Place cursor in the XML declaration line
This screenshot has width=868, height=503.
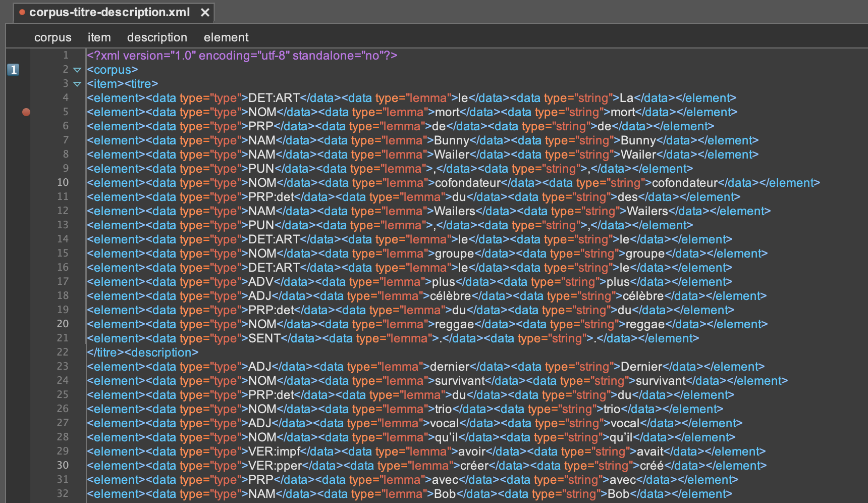click(x=242, y=56)
